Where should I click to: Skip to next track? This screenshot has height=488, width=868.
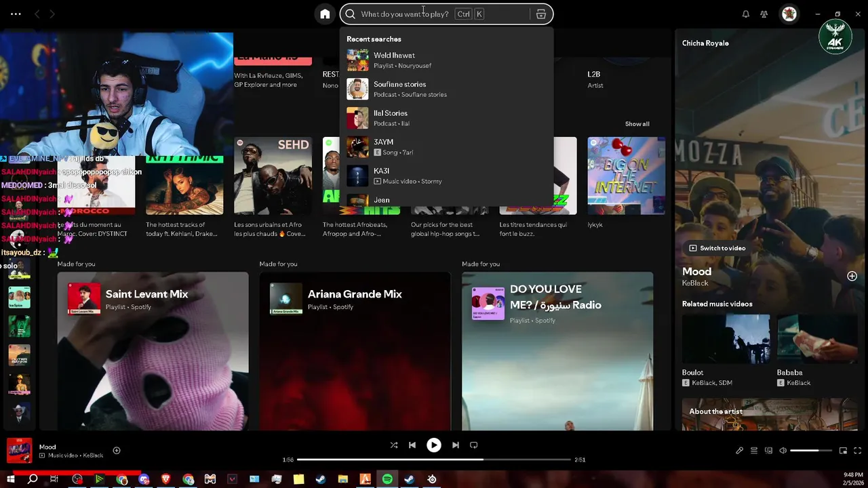tap(455, 445)
